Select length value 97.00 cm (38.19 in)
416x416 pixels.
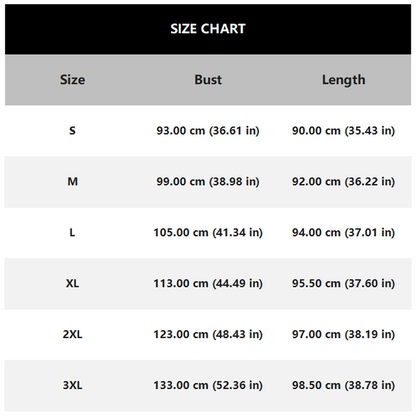344,334
